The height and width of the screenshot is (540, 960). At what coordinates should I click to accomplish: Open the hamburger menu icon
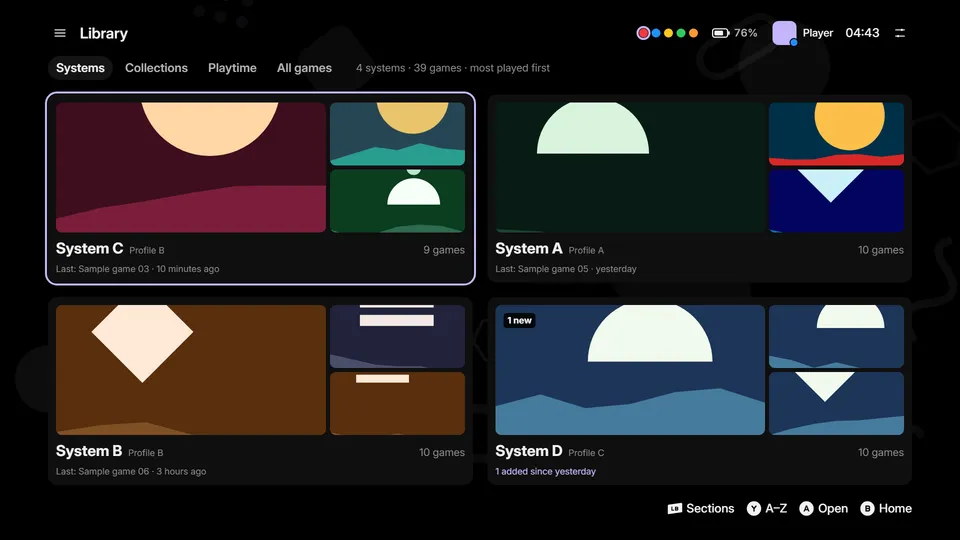coord(60,33)
